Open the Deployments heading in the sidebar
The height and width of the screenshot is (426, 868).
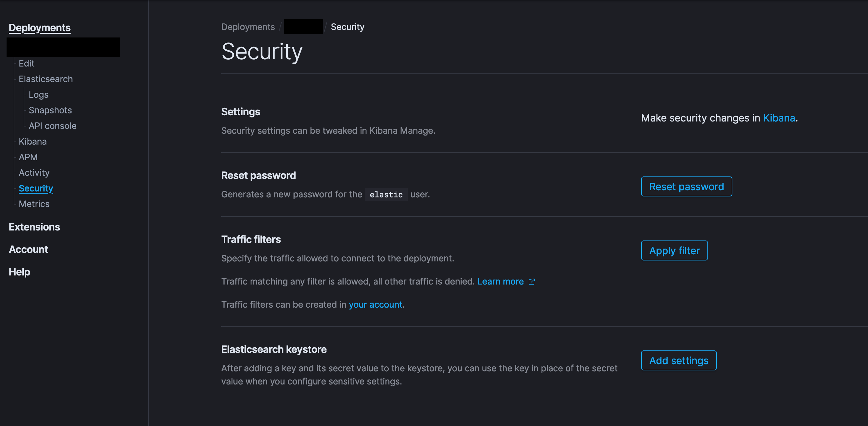(39, 27)
